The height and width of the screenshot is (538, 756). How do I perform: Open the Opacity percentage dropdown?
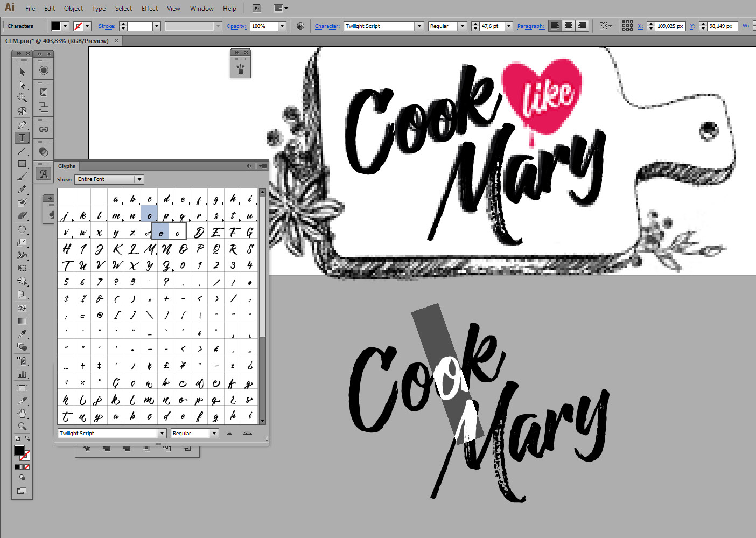[282, 26]
